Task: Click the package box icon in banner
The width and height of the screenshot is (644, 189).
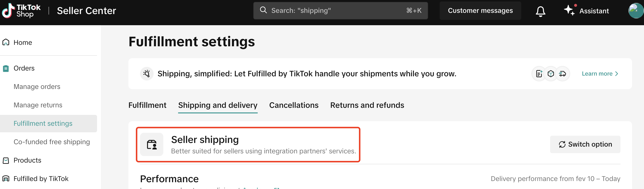Action: (x=551, y=74)
